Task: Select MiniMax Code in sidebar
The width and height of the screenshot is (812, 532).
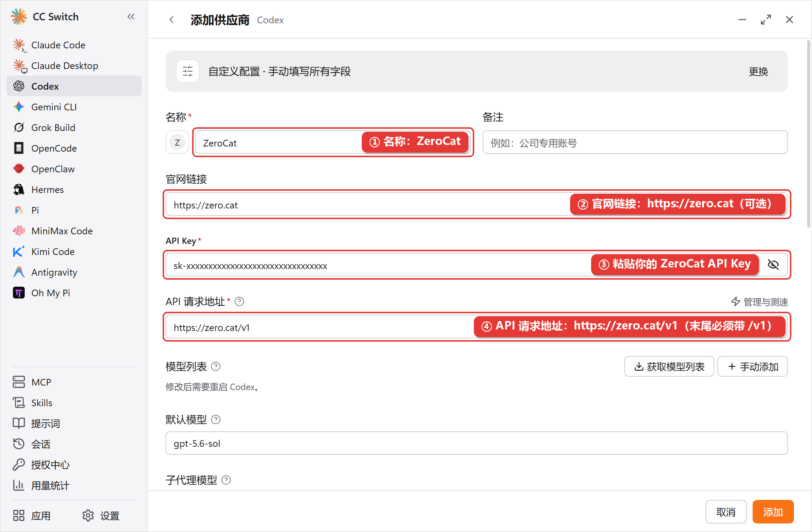Action: coord(74,231)
